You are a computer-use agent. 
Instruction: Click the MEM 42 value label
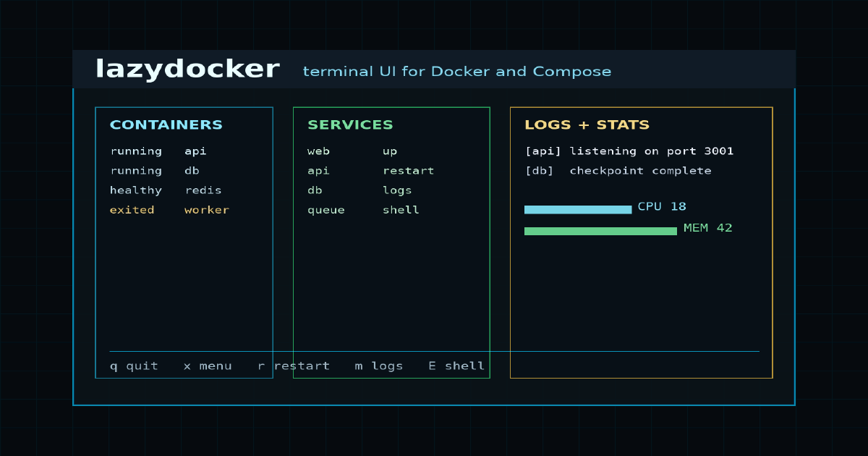pos(708,228)
